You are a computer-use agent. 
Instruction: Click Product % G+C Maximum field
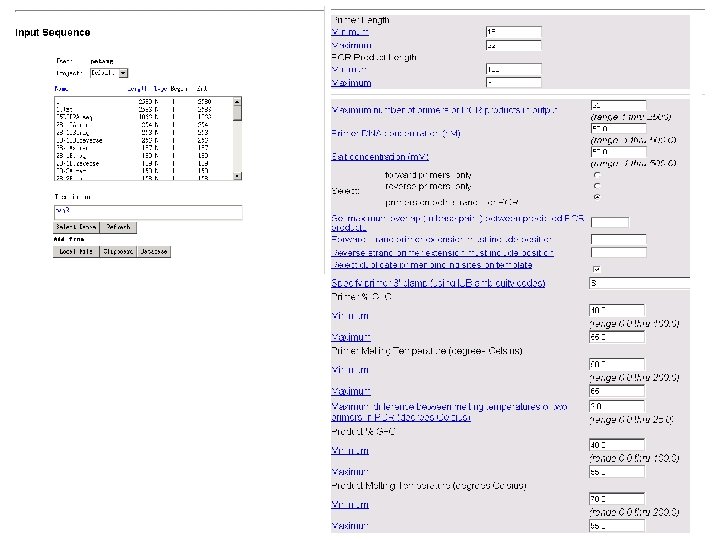617,472
